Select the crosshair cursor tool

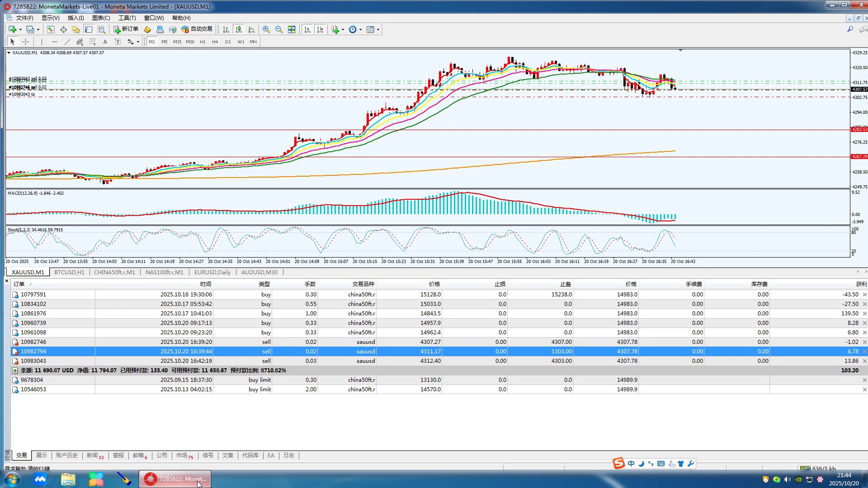[x=26, y=42]
